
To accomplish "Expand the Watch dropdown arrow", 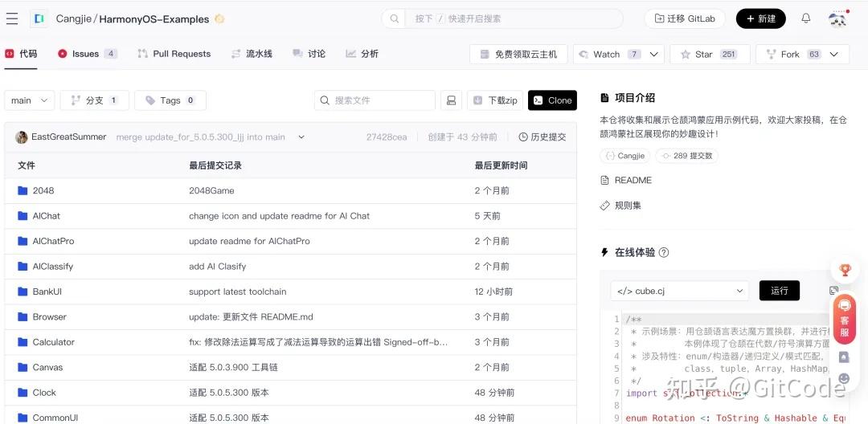I will (x=653, y=54).
